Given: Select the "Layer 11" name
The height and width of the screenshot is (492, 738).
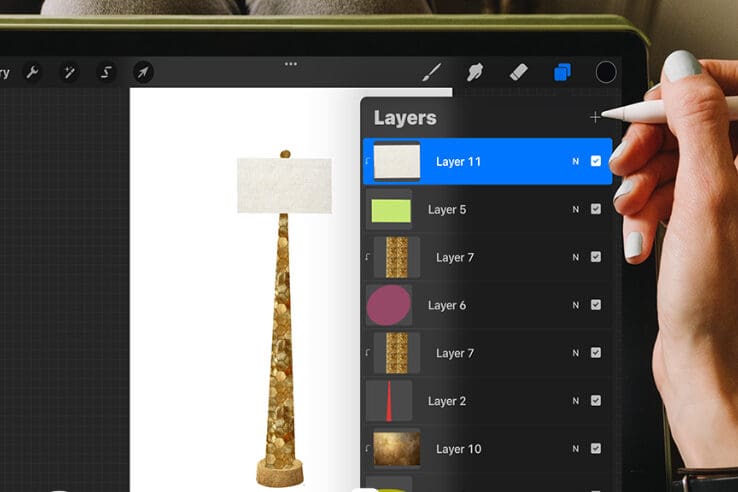Looking at the screenshot, I should click(x=458, y=162).
